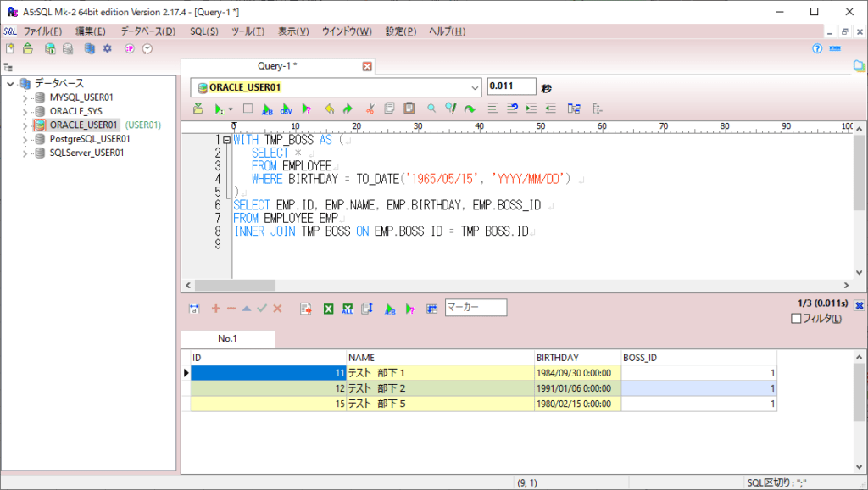
Task: Toggle the フィルタ checkbox
Action: (x=795, y=319)
